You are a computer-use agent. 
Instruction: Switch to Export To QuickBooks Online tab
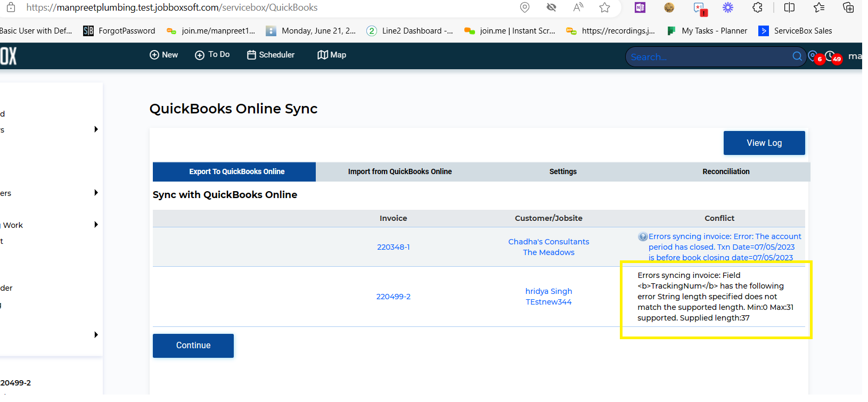[x=234, y=171]
